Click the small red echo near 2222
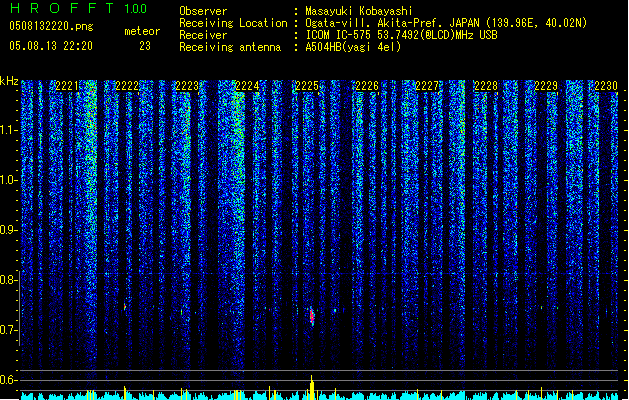 (125, 307)
